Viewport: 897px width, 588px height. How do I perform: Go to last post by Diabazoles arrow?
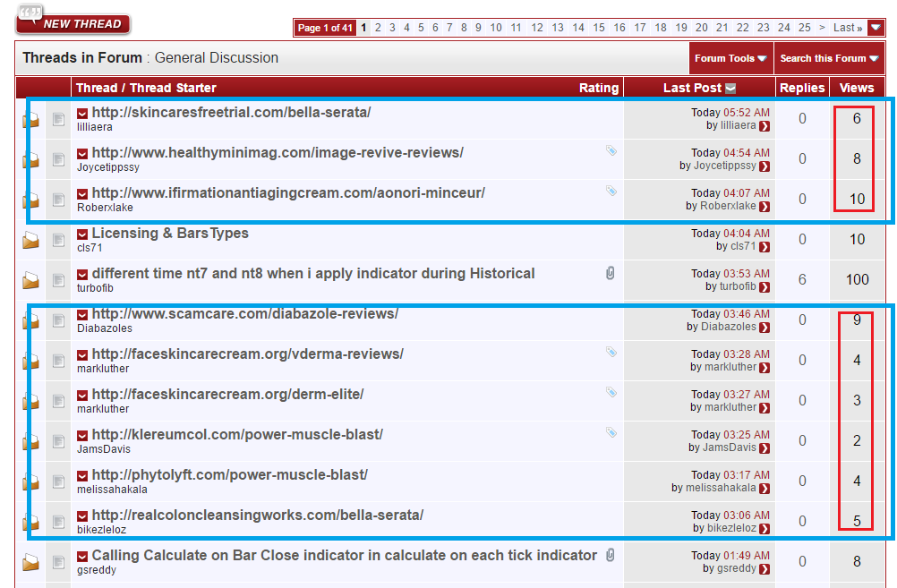(x=765, y=328)
